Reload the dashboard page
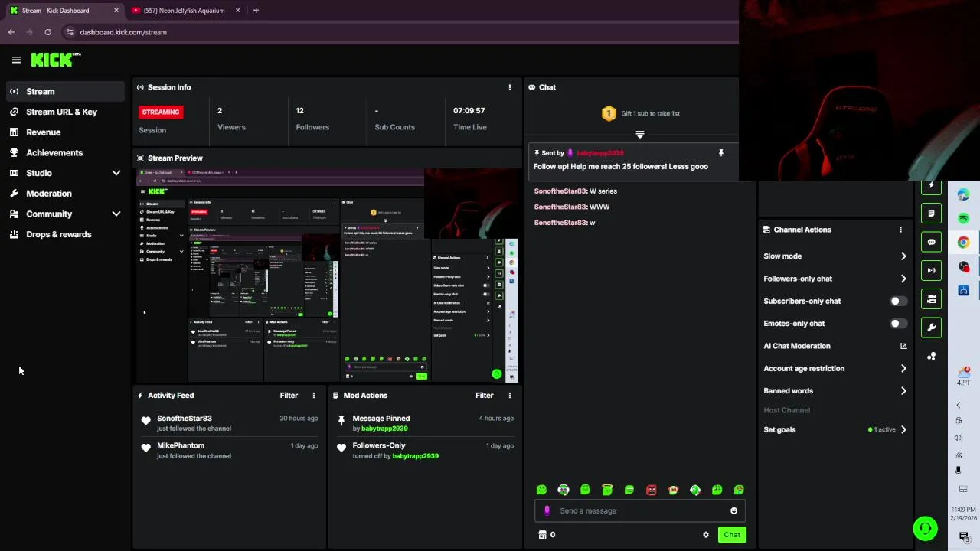Viewport: 980px width, 551px height. point(47,32)
